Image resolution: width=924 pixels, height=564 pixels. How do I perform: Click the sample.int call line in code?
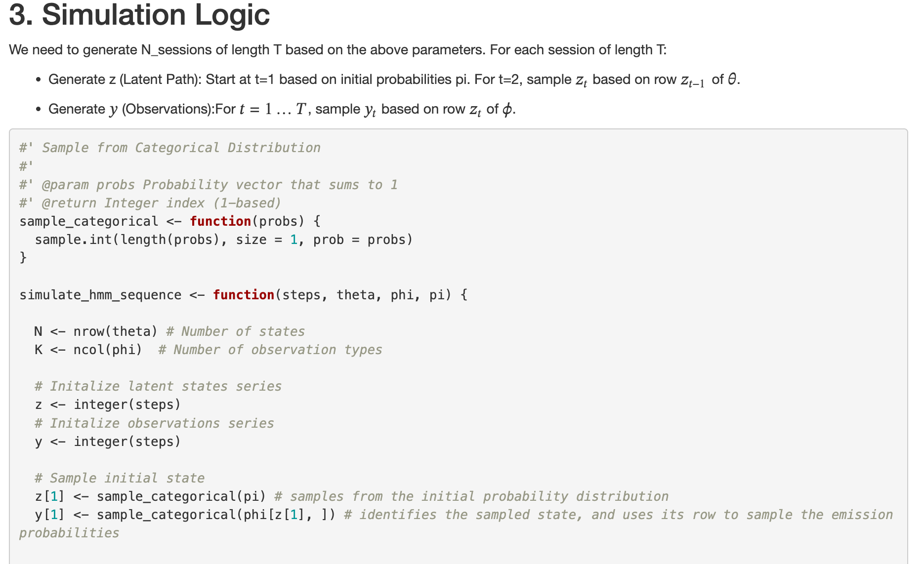223,240
